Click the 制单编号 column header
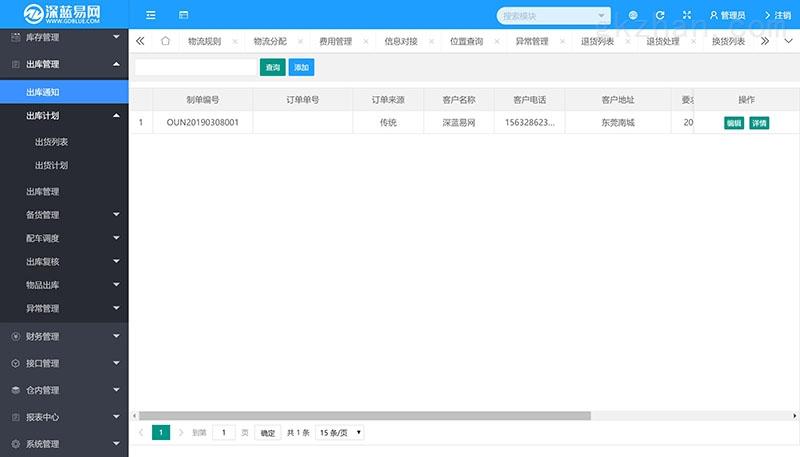 tap(203, 100)
